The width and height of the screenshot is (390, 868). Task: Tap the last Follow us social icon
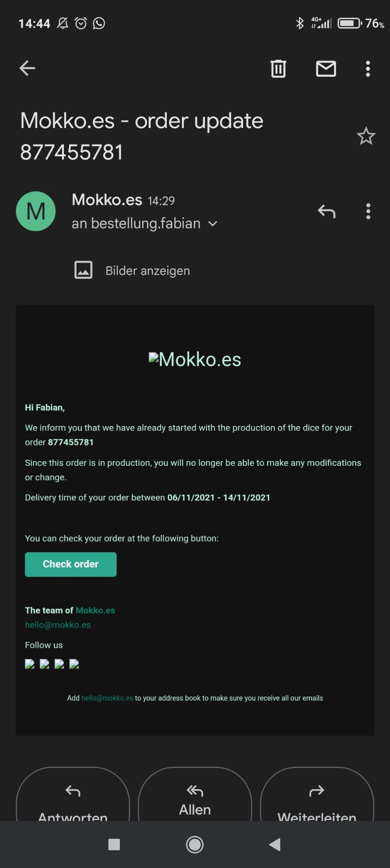(74, 664)
